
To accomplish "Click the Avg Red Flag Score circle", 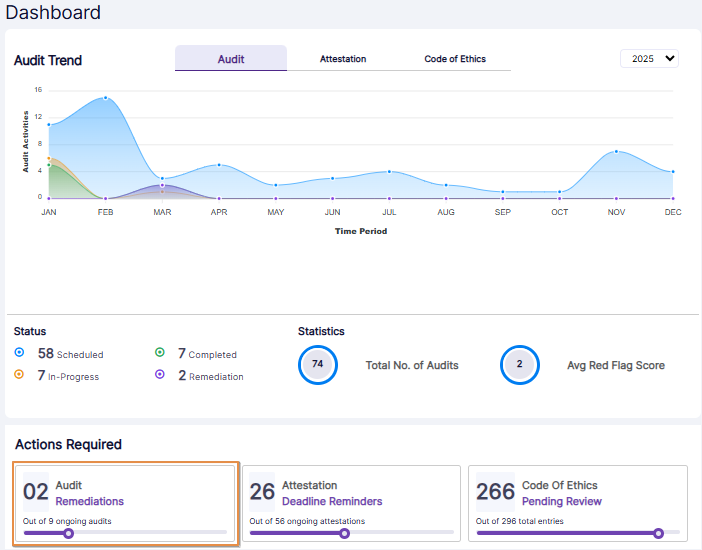I will point(520,365).
